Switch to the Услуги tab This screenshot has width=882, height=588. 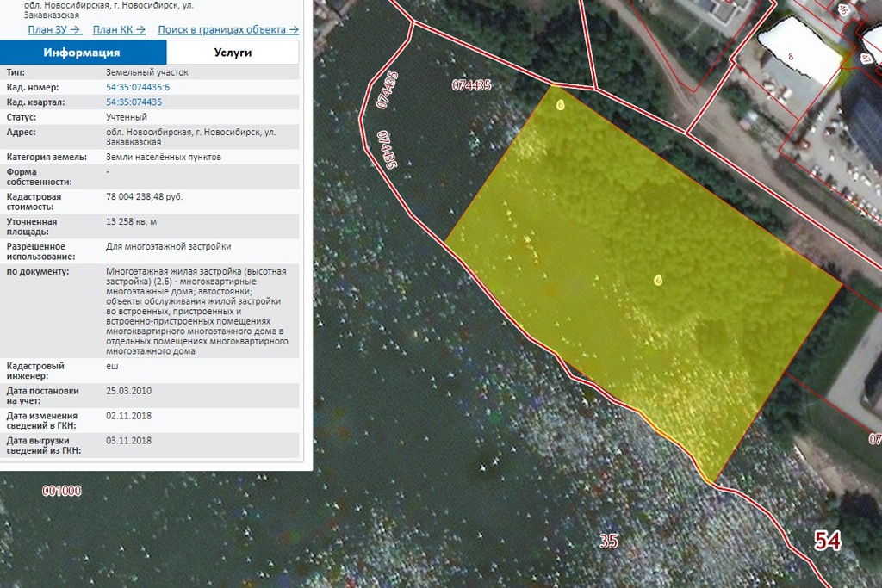click(x=233, y=53)
